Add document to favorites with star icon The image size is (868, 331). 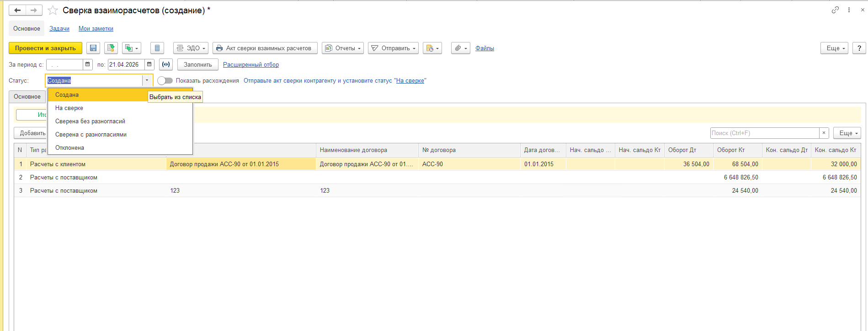coord(53,10)
